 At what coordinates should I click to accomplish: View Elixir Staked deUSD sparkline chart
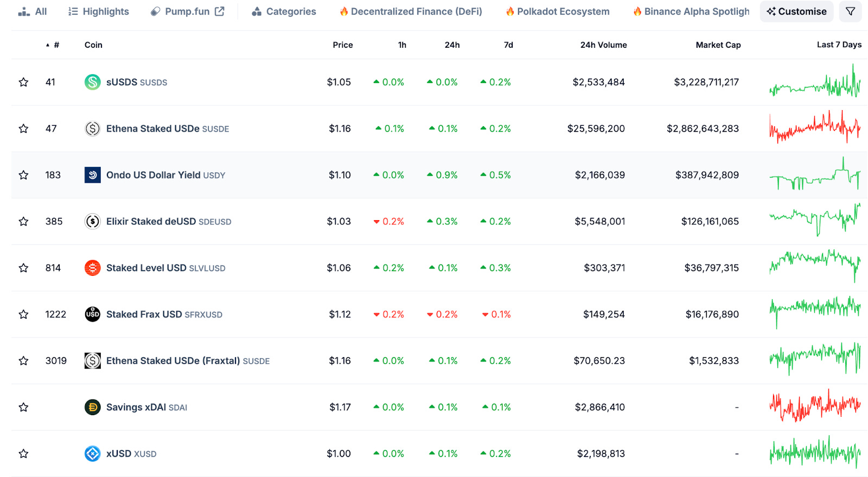click(815, 220)
